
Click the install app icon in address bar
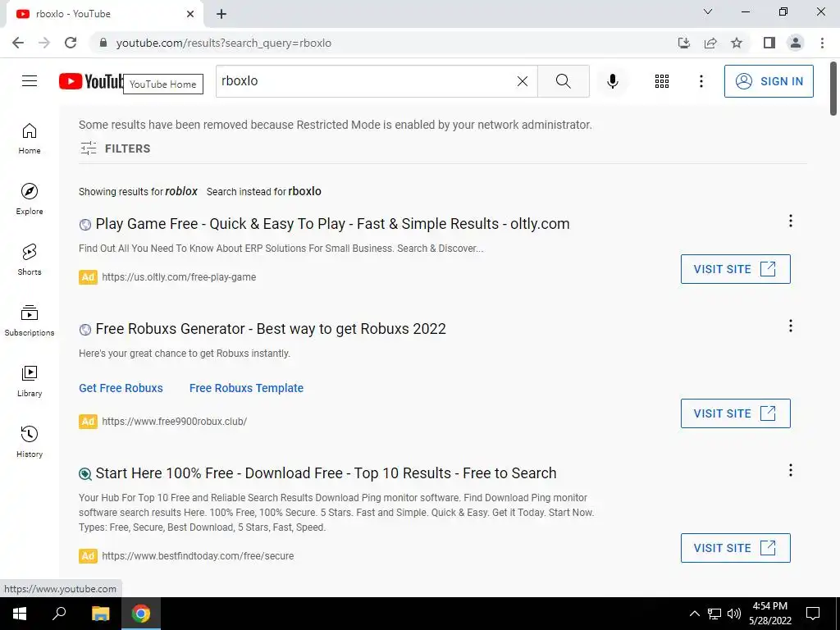click(683, 43)
